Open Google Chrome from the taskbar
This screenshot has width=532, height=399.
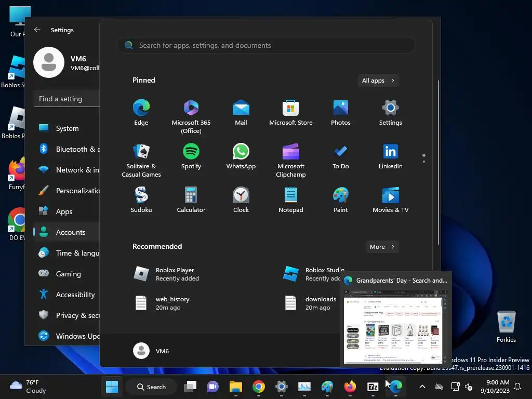coord(259,387)
